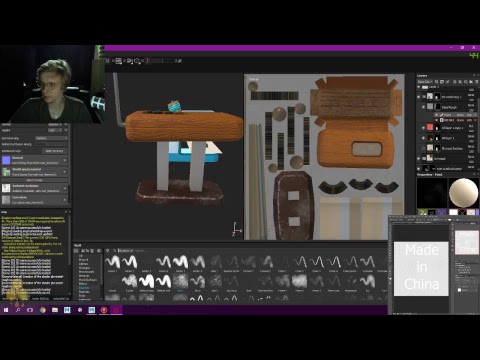The image size is (480, 360).
Task: Open the layers channel dropdown
Action: 425,82
